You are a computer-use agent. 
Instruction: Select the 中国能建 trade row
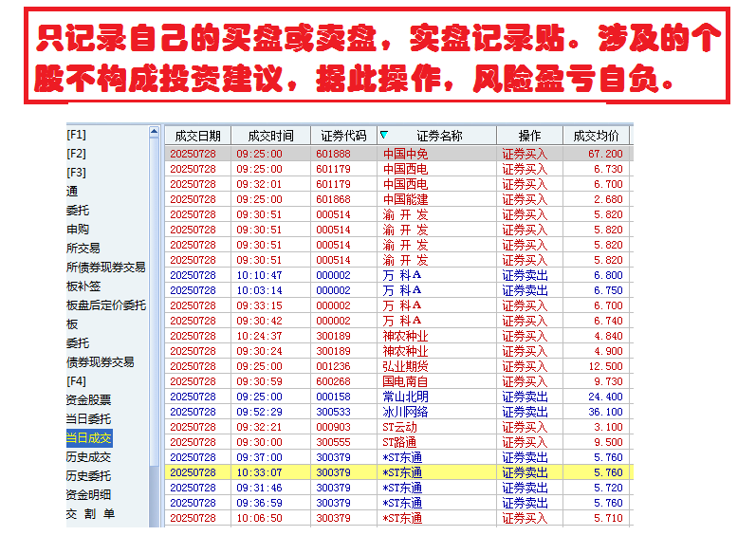click(x=398, y=199)
